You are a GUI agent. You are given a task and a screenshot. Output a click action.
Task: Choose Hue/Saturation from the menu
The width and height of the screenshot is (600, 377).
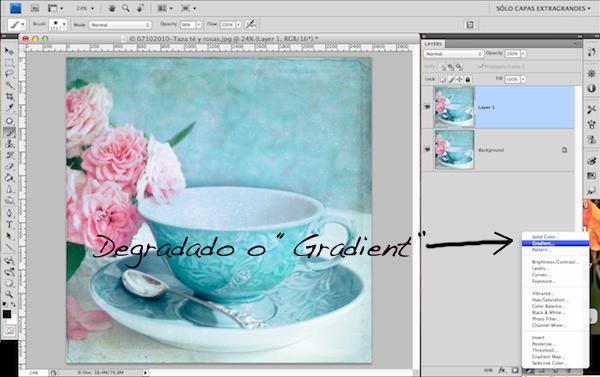tap(550, 300)
